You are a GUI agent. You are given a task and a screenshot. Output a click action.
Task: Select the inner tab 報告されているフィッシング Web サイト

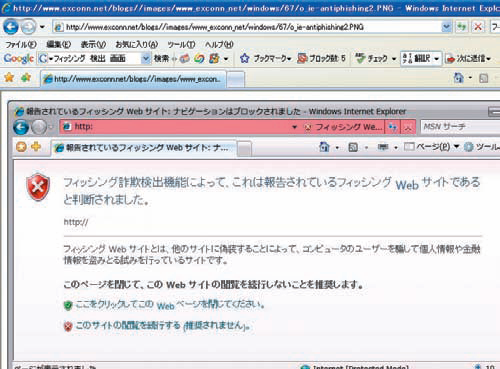(144, 147)
